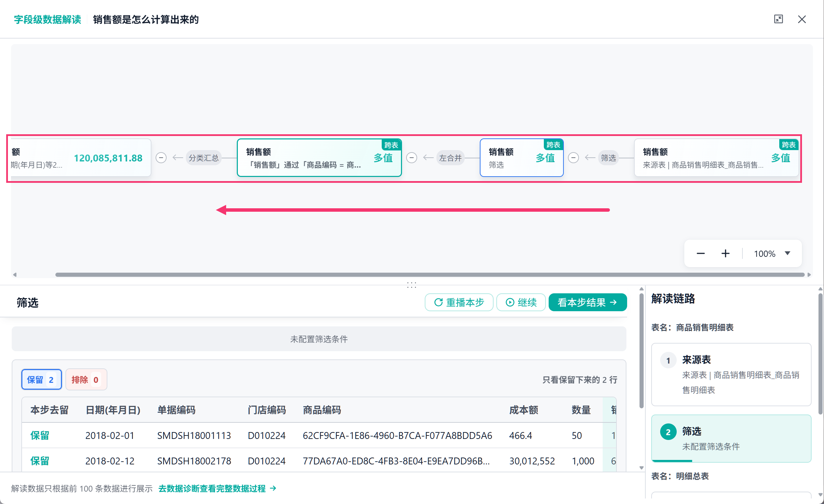This screenshot has height=504, width=824.
Task: Click the 解读链路 panel vertical scrollbar
Action: (x=821, y=355)
